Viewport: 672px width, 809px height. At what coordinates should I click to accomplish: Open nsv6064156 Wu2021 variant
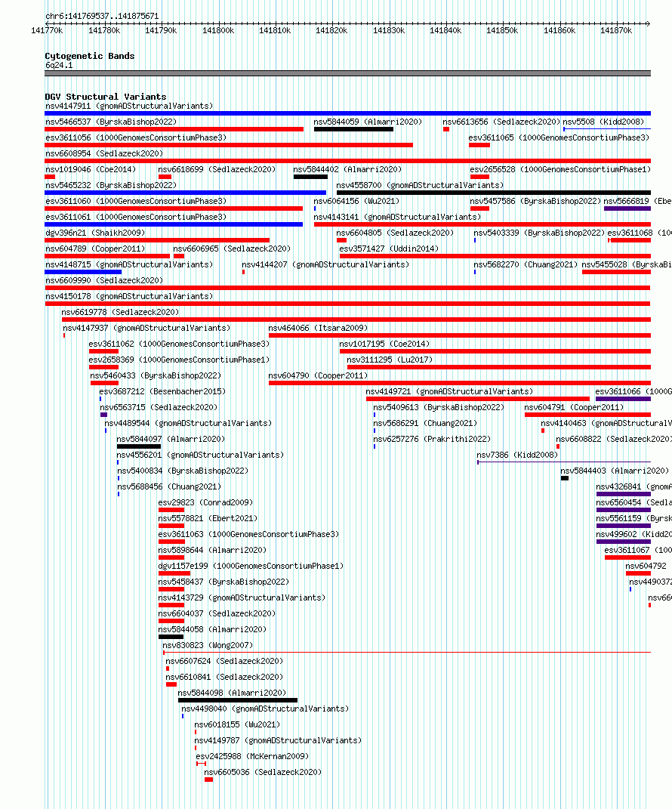(x=356, y=201)
